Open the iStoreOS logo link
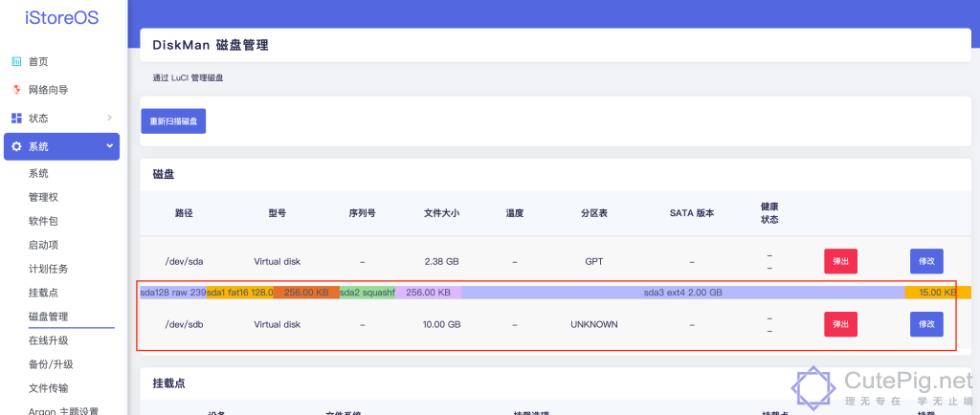 point(62,17)
